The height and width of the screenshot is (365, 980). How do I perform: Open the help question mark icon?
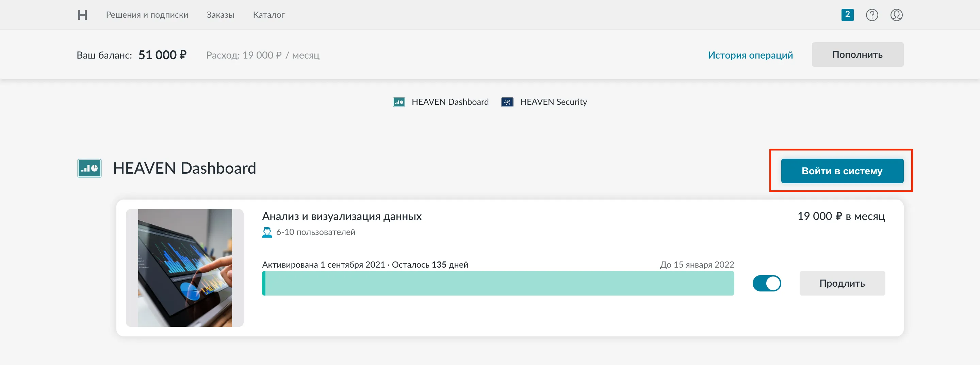pyautogui.click(x=871, y=15)
